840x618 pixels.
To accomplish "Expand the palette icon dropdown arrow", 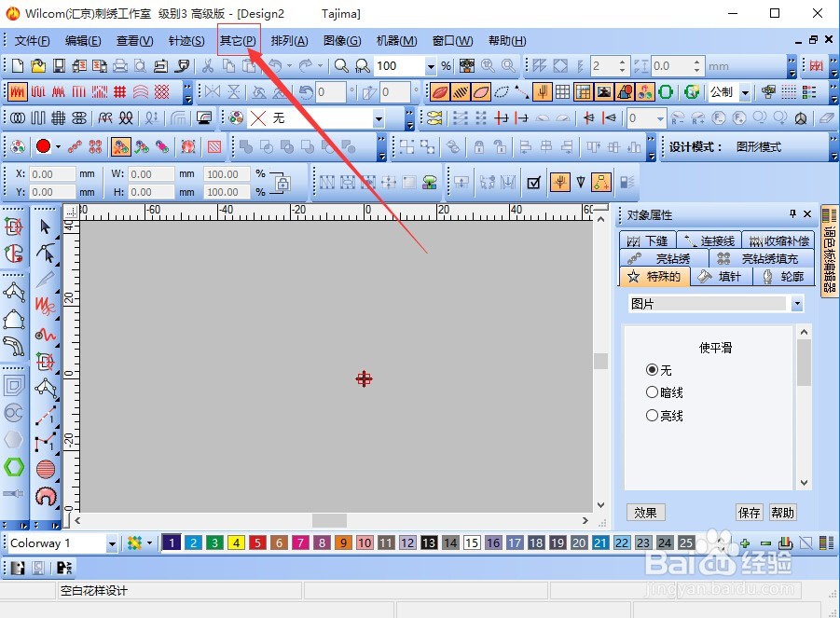I will [x=149, y=543].
